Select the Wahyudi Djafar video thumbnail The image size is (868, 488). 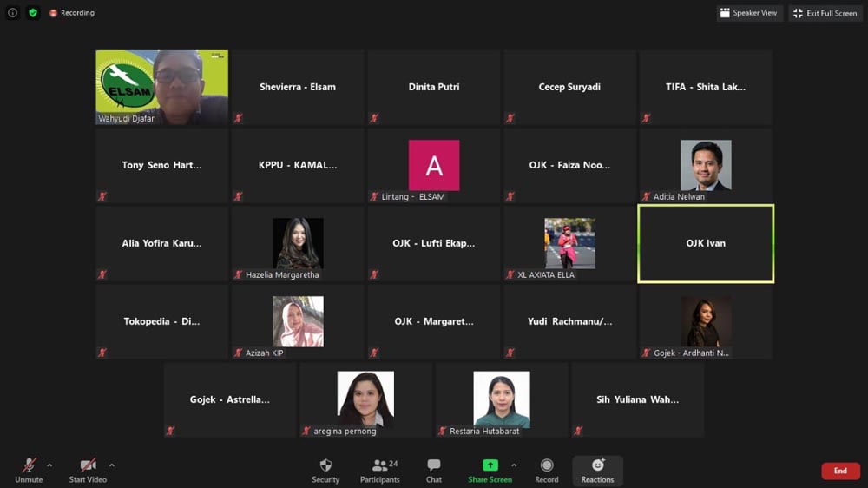161,88
